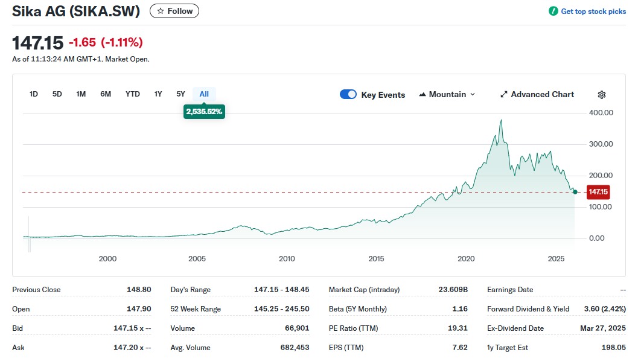Click the Advanced Chart expand icon
Viewport: 638px width, 364px height.
click(x=504, y=95)
